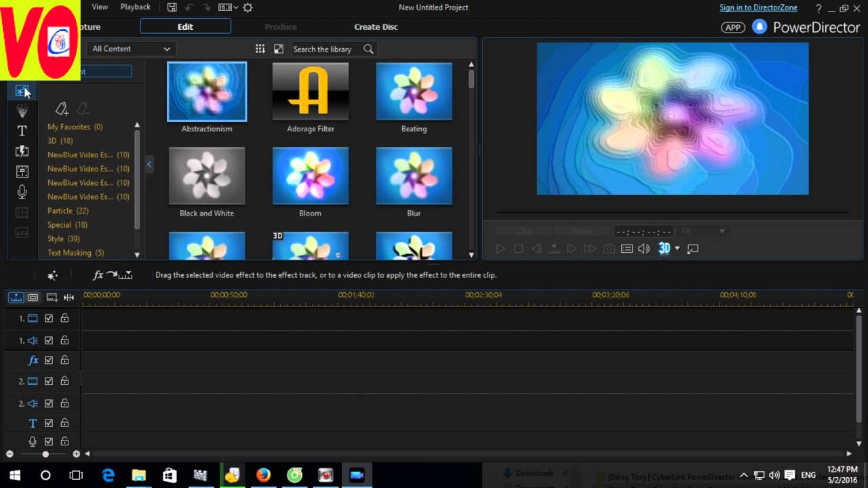
Task: Open the Voice-Over Recording Room microphone icon
Action: pyautogui.click(x=22, y=192)
